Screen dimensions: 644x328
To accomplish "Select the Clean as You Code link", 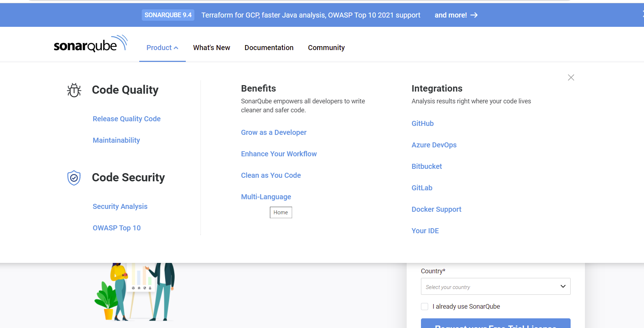I will point(271,175).
